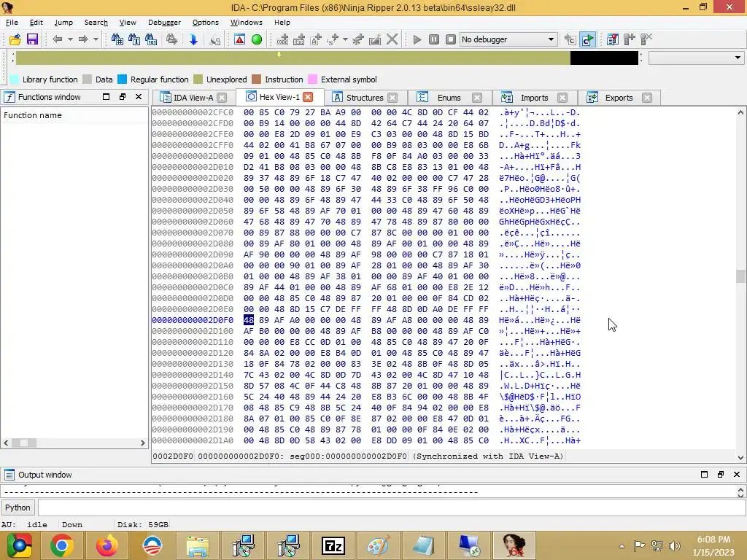Pause the process with the pause button
The height and width of the screenshot is (560, 747).
tap(434, 39)
